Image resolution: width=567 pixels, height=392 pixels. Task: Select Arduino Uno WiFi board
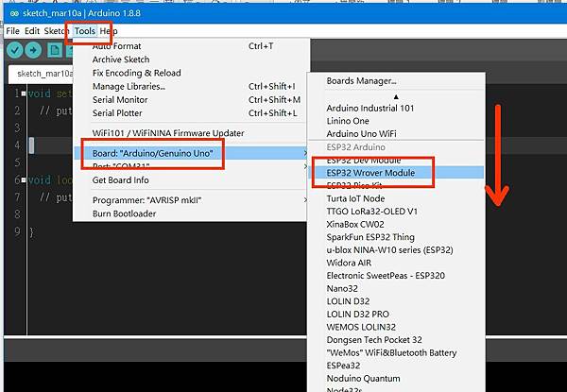click(x=396, y=134)
